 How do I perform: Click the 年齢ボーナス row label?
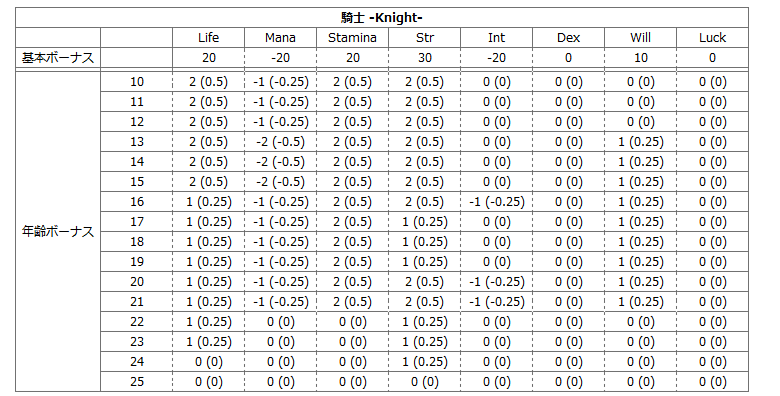coord(58,231)
